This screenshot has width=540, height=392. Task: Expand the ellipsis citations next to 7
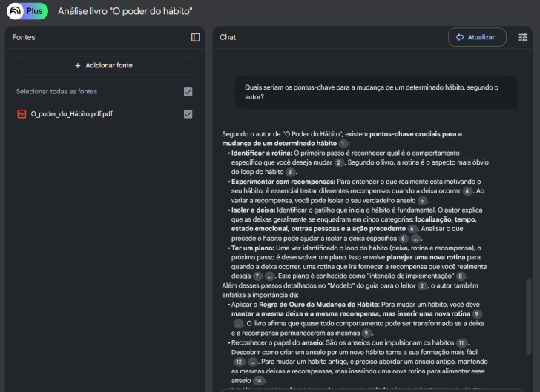pyautogui.click(x=270, y=276)
